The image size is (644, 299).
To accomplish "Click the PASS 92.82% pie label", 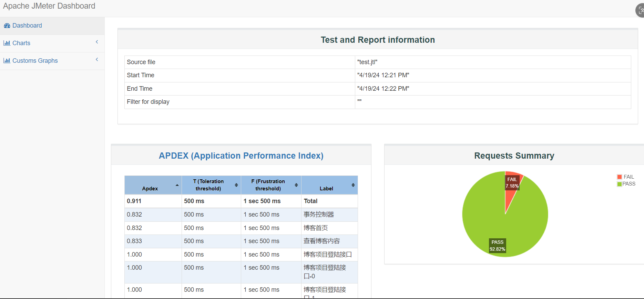I will click(x=498, y=246).
